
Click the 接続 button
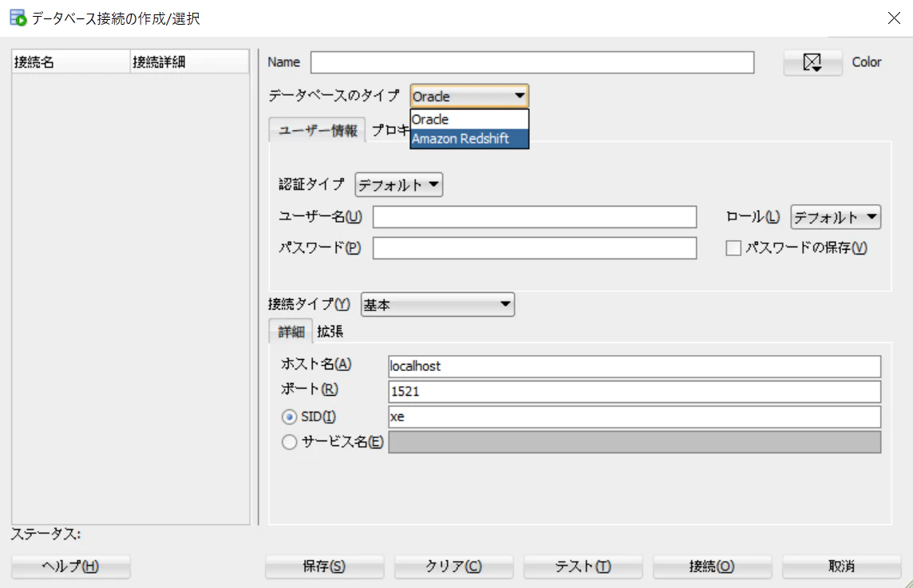pyautogui.click(x=712, y=566)
